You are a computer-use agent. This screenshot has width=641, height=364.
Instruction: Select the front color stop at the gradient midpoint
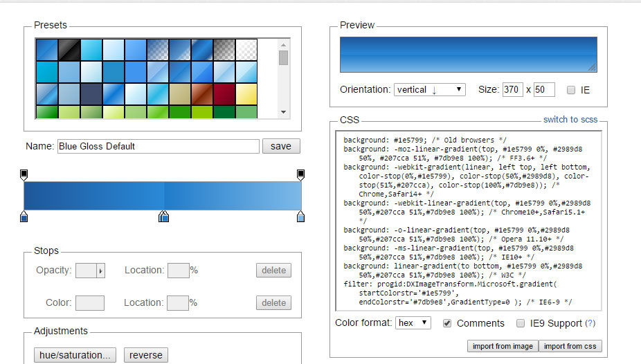tap(165, 217)
